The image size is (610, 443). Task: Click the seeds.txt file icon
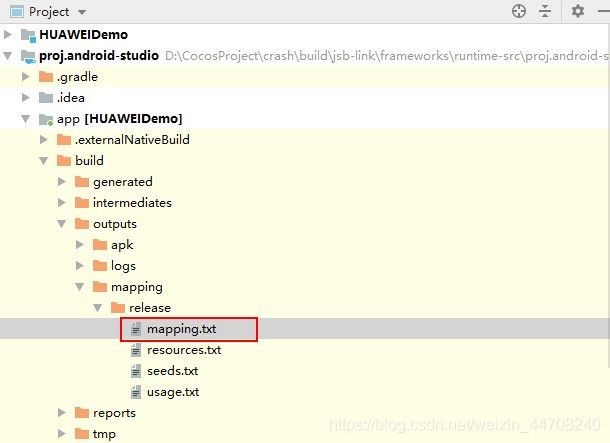(135, 371)
